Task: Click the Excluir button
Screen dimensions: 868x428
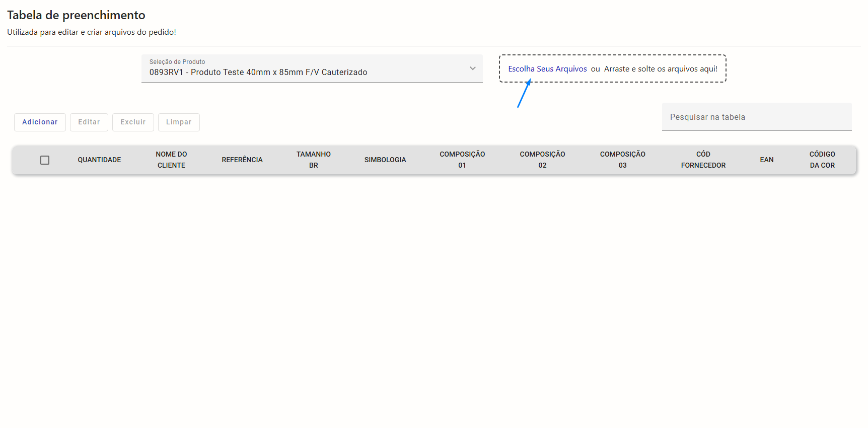Action: (133, 122)
